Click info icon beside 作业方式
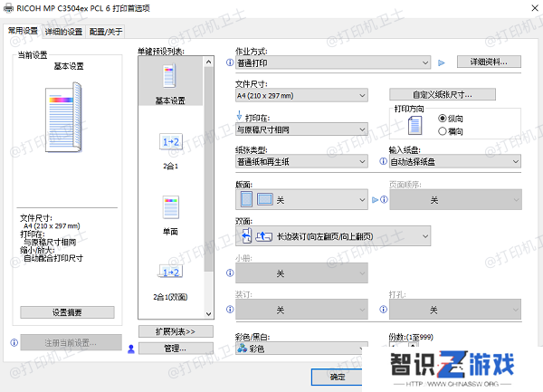The image size is (543, 392). pos(230,62)
